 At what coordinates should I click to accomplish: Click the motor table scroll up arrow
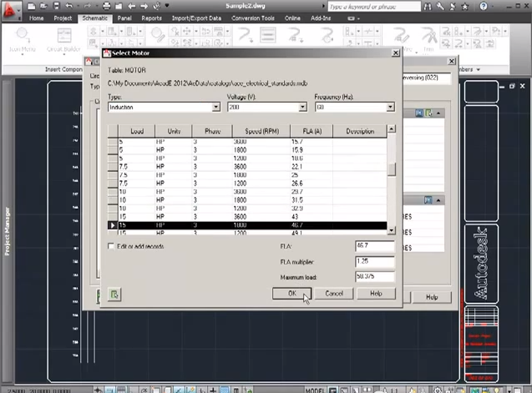tap(391, 128)
